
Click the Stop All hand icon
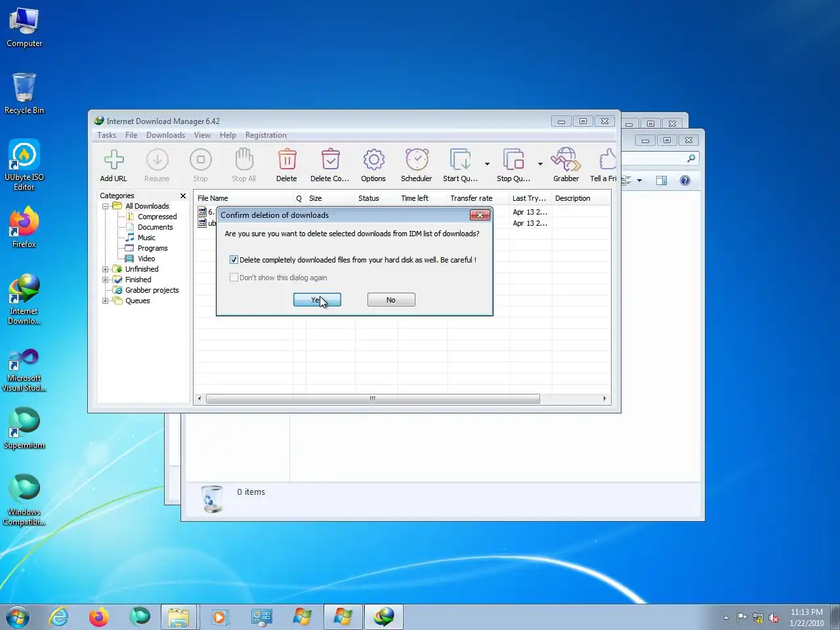[243, 159]
